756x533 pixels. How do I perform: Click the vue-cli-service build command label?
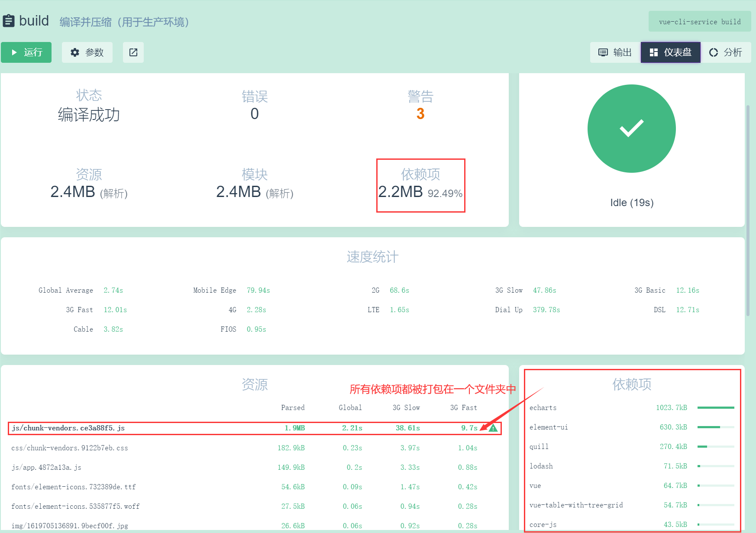point(699,22)
